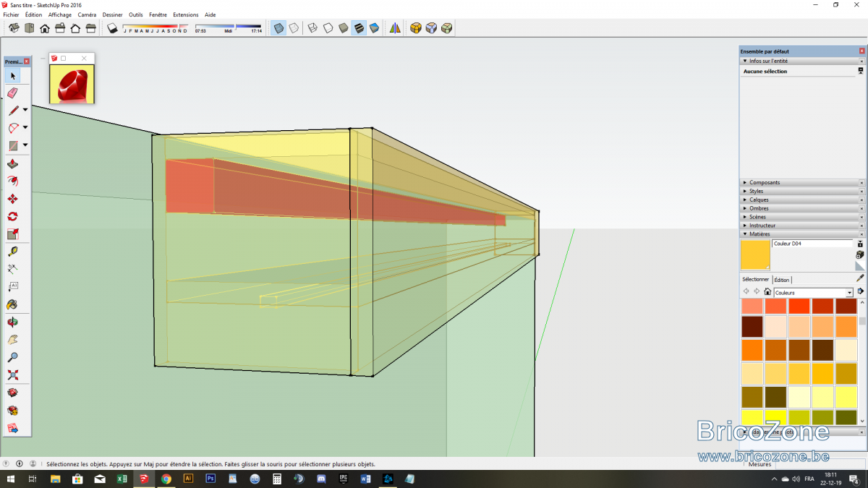Open the Couleurs library dropdown

pyautogui.click(x=850, y=293)
